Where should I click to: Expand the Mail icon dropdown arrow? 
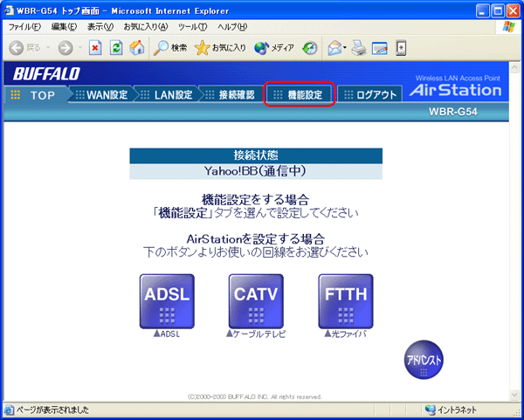pos(345,49)
